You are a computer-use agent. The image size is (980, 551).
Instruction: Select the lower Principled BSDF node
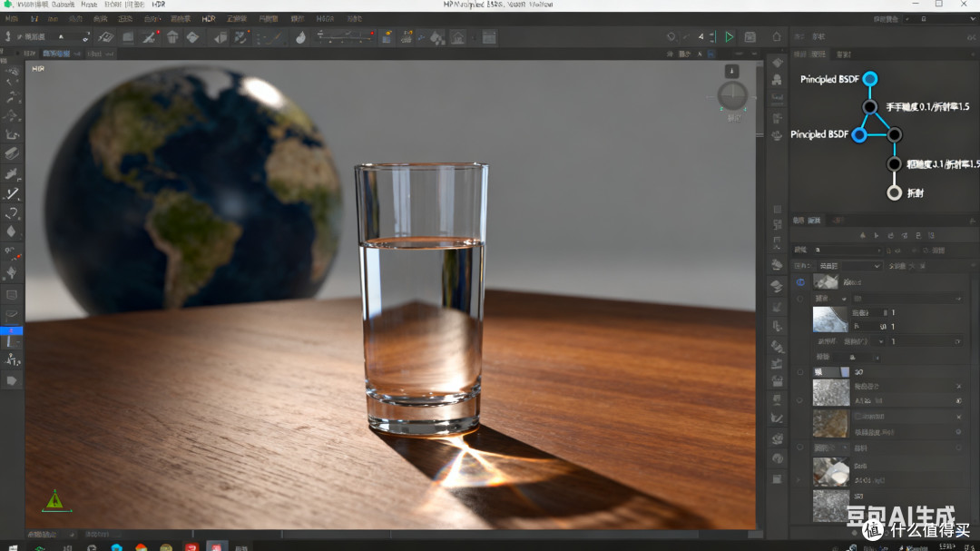(859, 134)
